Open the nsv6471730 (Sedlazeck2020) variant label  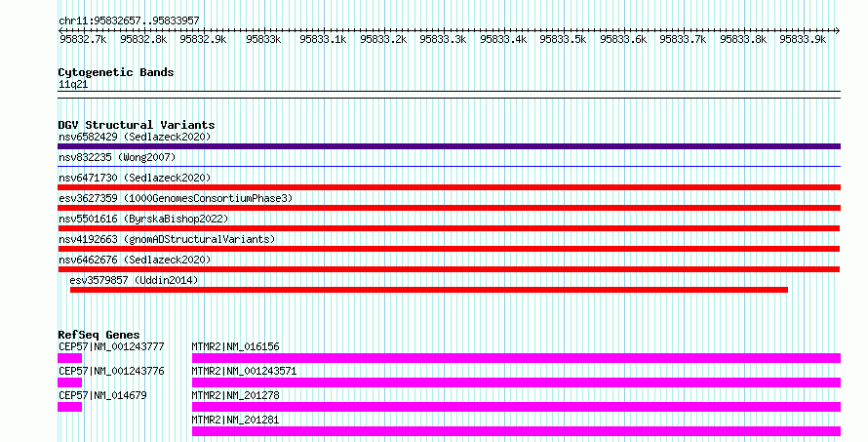point(135,178)
